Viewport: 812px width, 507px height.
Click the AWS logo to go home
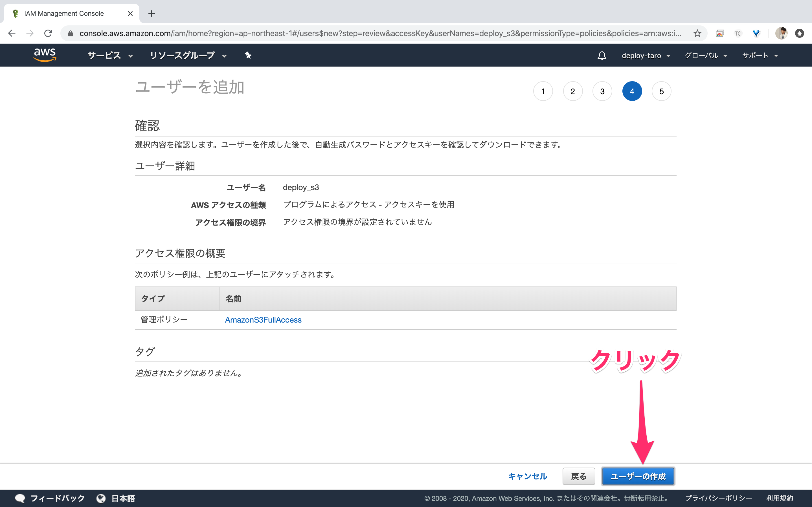(x=45, y=55)
